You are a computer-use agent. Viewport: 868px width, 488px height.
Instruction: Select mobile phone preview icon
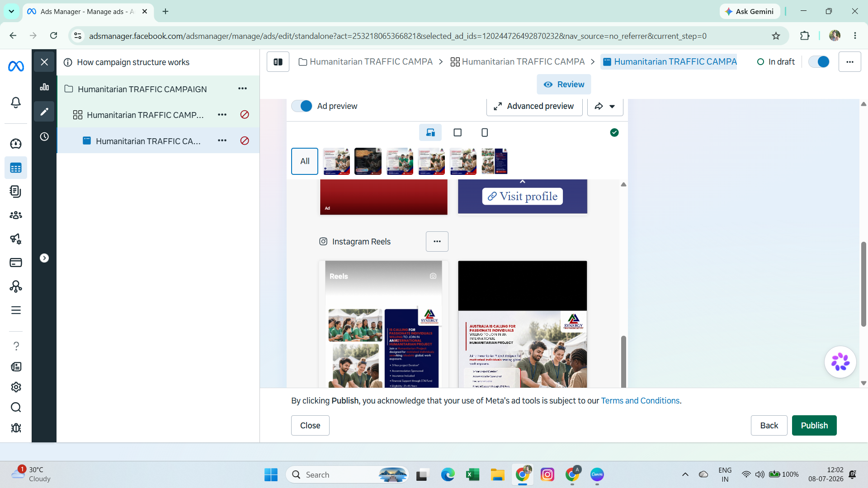[x=485, y=132]
